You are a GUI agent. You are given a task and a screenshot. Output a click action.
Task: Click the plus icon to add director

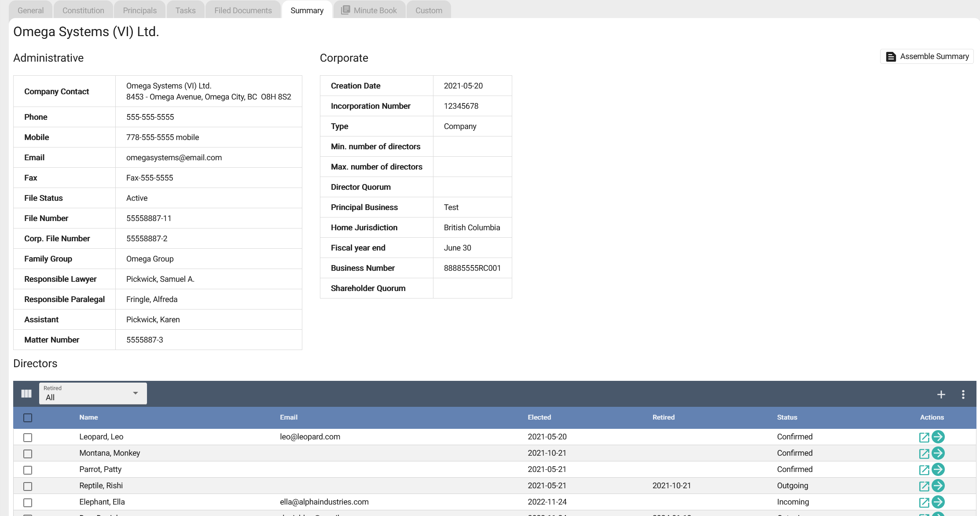(941, 394)
